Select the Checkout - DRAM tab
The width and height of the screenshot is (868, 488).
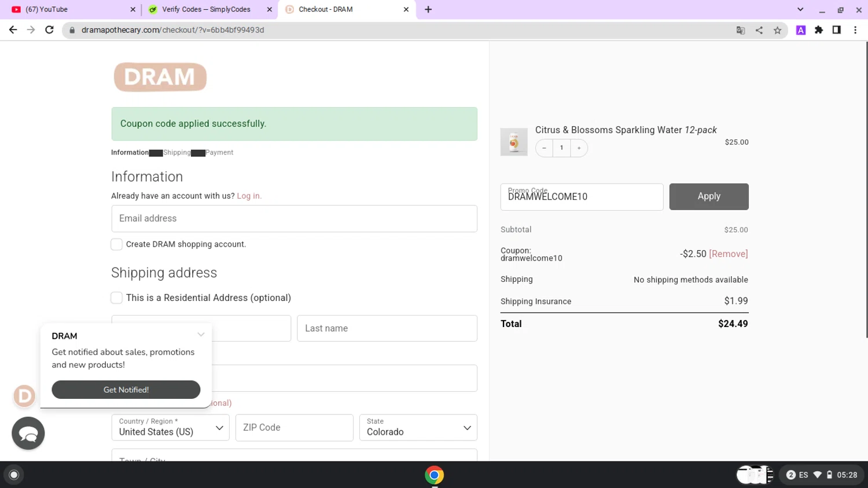(346, 9)
